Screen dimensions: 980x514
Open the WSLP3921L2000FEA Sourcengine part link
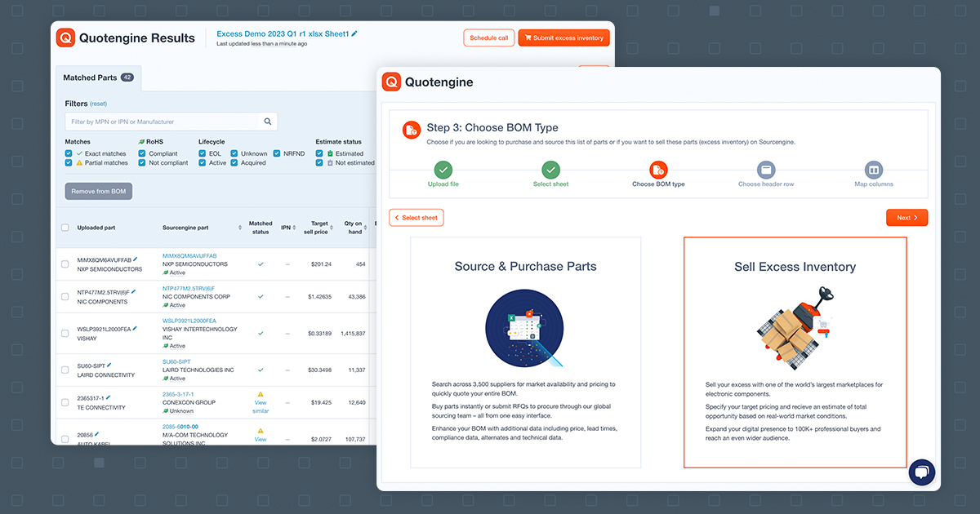pos(189,321)
